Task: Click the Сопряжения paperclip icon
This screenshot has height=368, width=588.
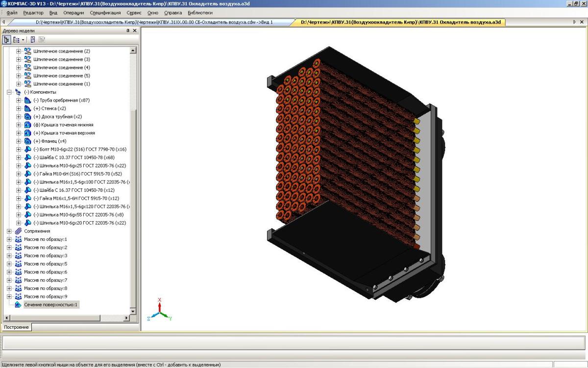Action: coord(18,231)
